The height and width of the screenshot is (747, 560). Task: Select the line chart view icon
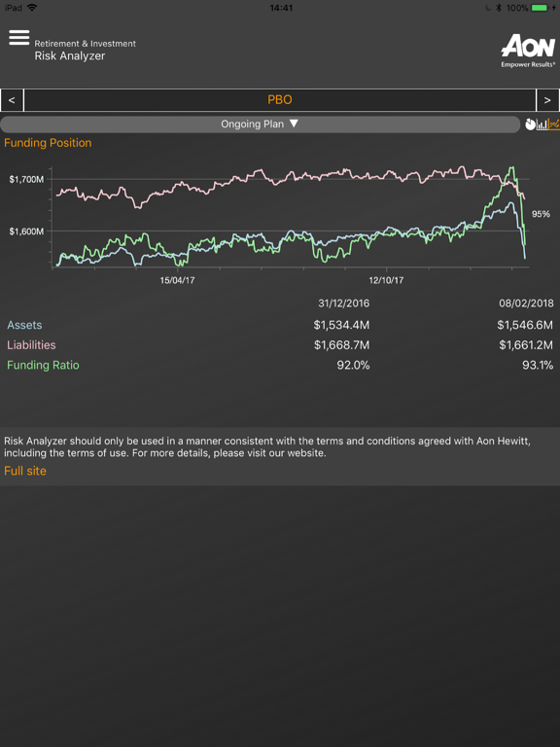pos(554,124)
